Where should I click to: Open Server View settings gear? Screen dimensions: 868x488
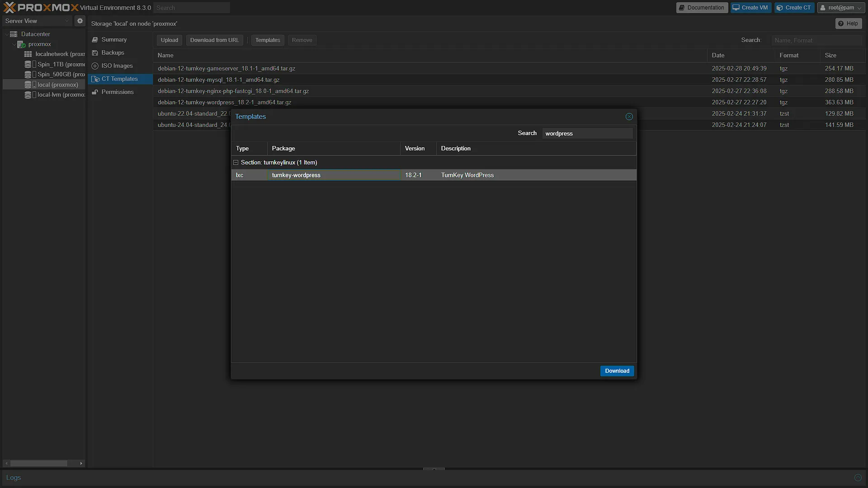[80, 21]
